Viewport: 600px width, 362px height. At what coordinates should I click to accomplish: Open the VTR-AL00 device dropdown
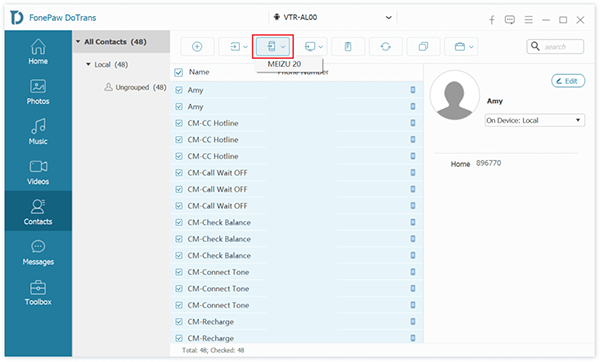click(x=333, y=17)
